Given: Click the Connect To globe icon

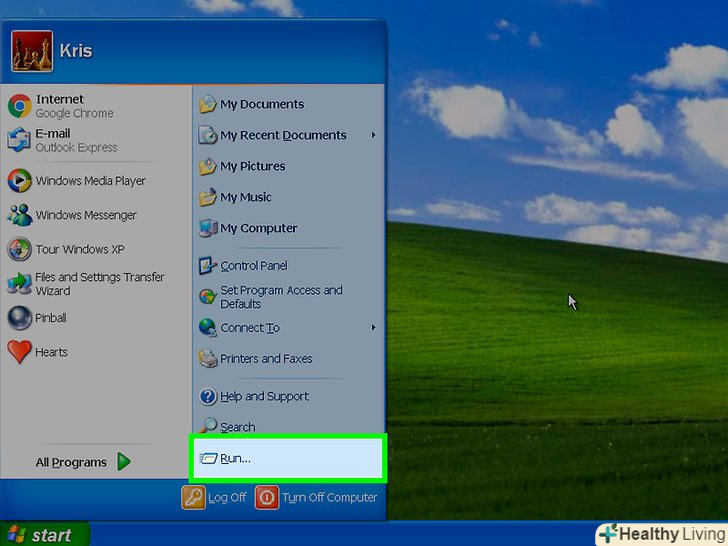Looking at the screenshot, I should [x=208, y=327].
